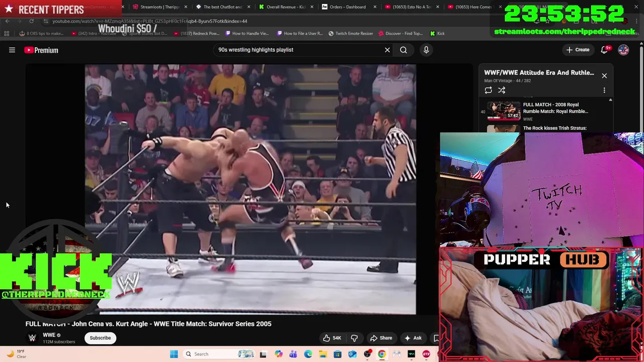Play 2008 Royal Rumble Match thumbnail
This screenshot has width=644, height=362.
click(504, 111)
